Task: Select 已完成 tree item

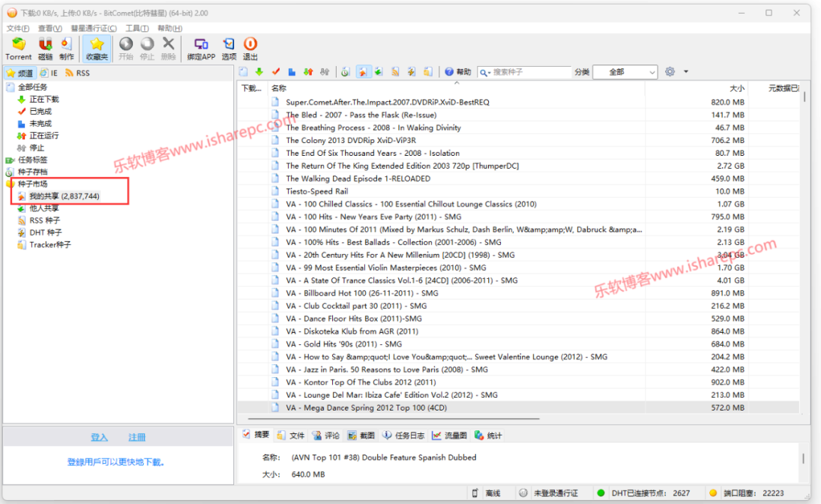Action: click(x=40, y=111)
